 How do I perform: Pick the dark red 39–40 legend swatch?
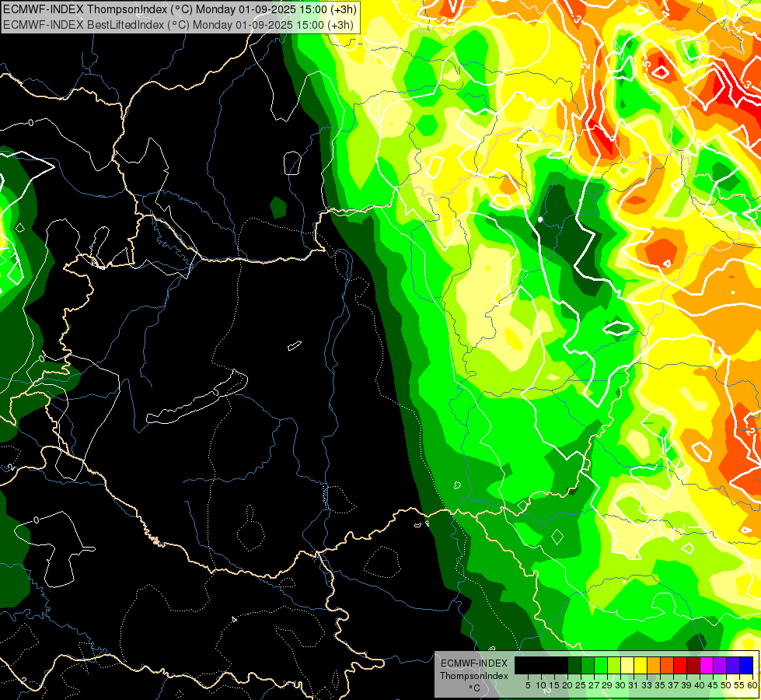pos(693,666)
